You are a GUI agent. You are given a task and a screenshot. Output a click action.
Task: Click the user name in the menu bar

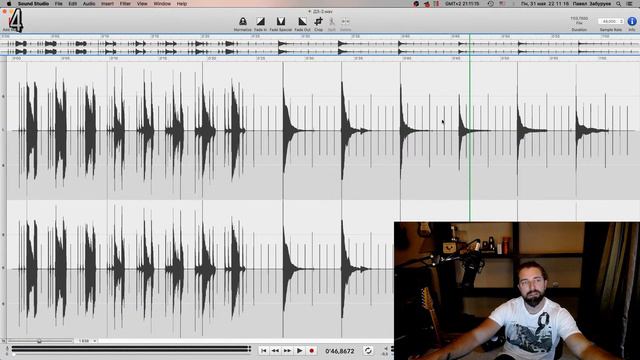592,4
